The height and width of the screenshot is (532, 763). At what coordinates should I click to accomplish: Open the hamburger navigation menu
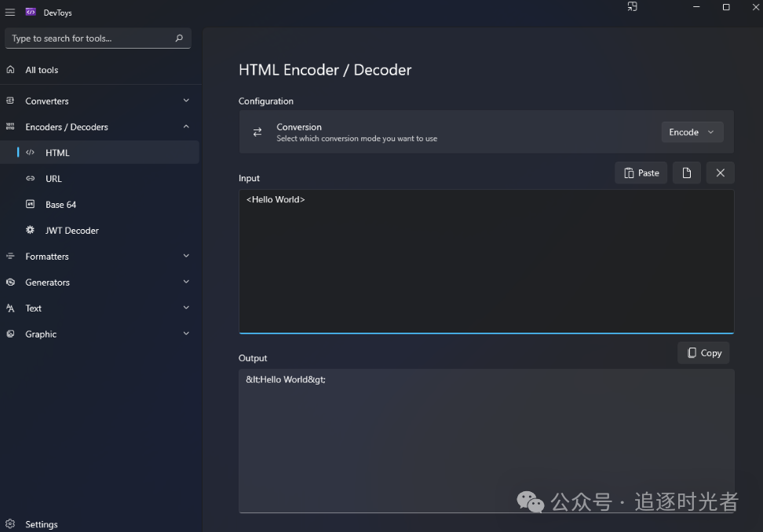9,13
